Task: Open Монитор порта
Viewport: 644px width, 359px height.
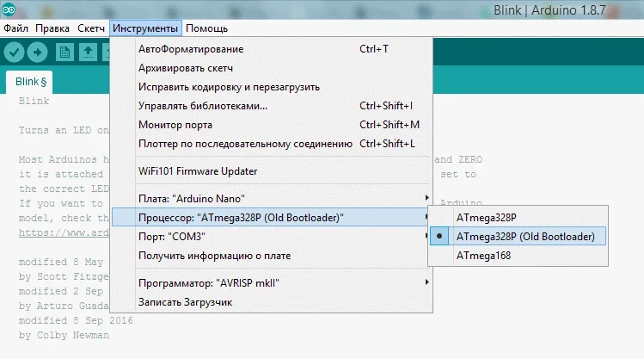Action: (x=272, y=125)
